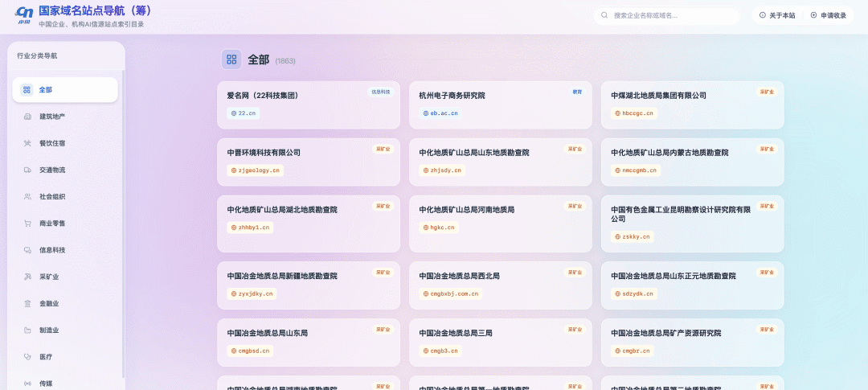Click the 中国冶金地质总局矿产资源研究院 title

tap(666, 333)
